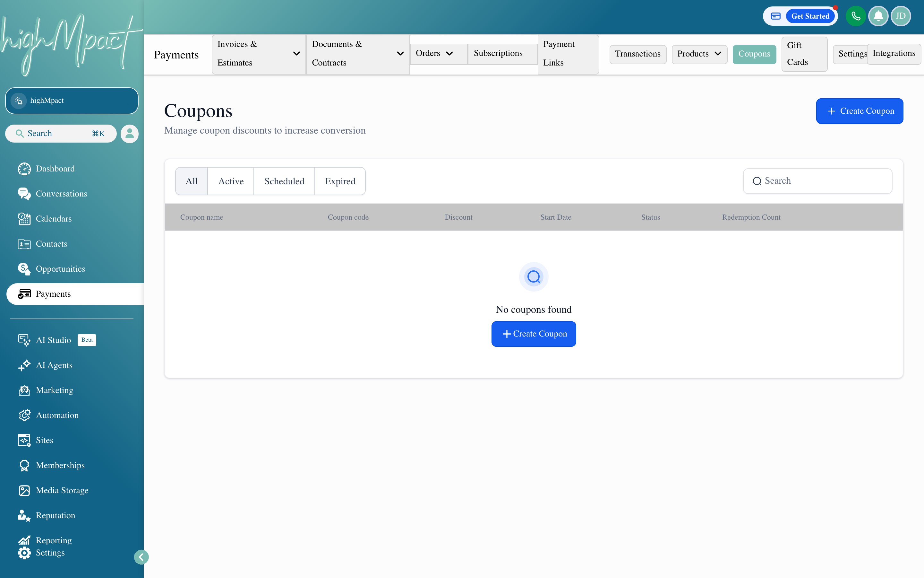
Task: Open the Reporting chart icon
Action: (x=24, y=540)
